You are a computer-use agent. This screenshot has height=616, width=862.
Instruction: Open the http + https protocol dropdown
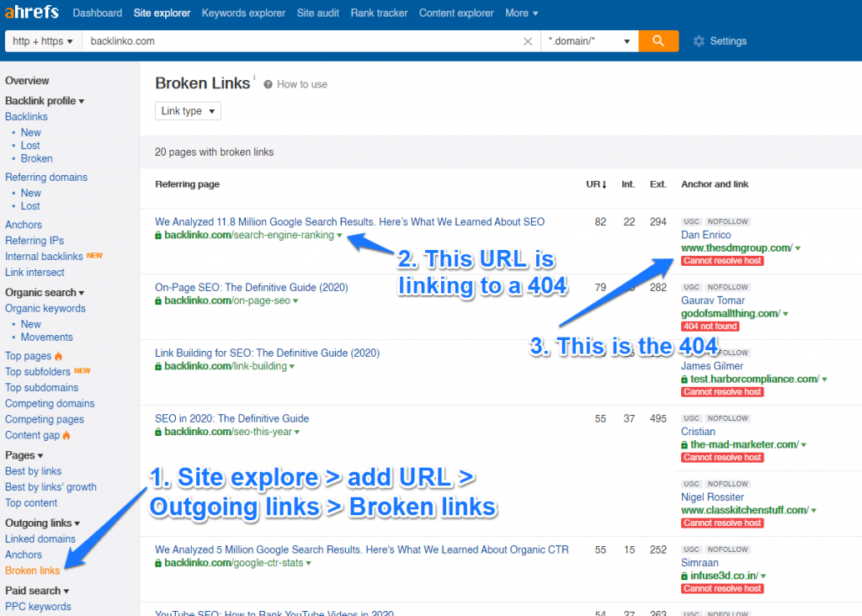[43, 41]
